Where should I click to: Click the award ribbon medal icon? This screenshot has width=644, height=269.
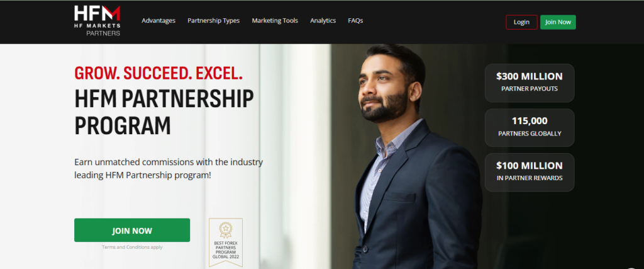point(226,230)
